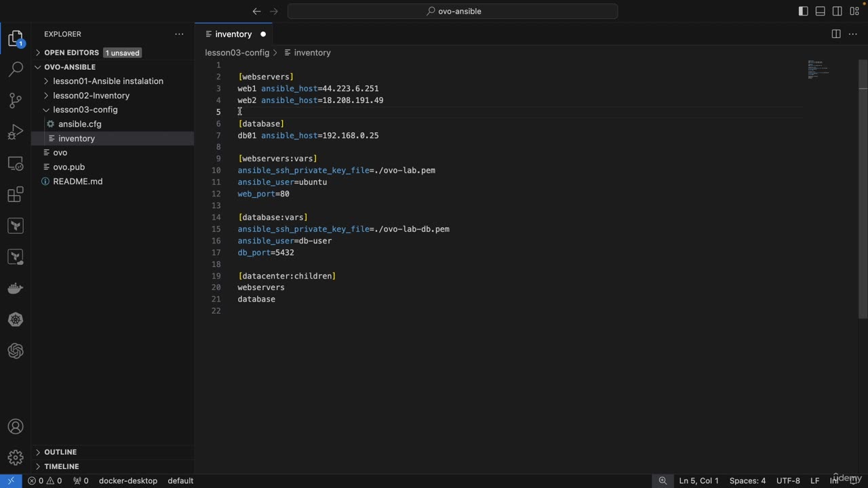Viewport: 868px width, 488px height.
Task: Click the web_port=80 line
Action: coord(263,194)
